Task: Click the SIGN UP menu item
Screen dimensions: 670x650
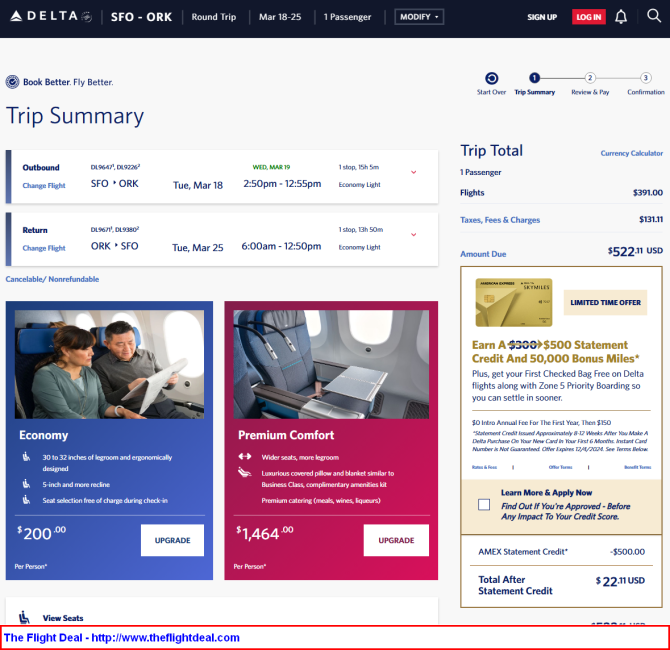Action: coord(542,17)
